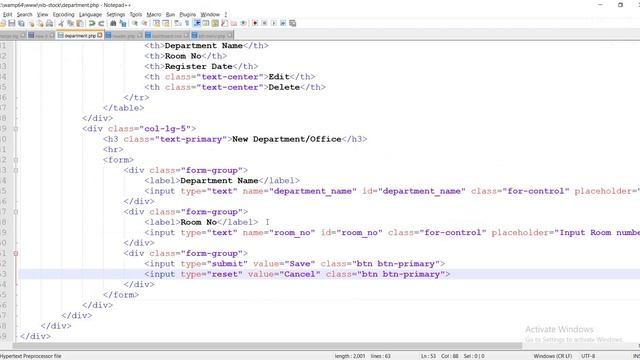Click the Cut scissors toolbar icon
Viewport: 640px width, 360px height.
point(61,23)
